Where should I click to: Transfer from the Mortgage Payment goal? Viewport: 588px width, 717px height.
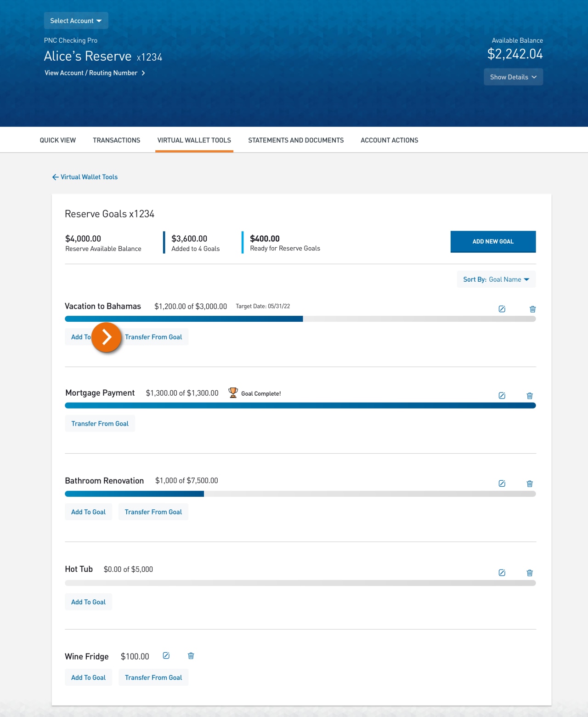pyautogui.click(x=100, y=424)
